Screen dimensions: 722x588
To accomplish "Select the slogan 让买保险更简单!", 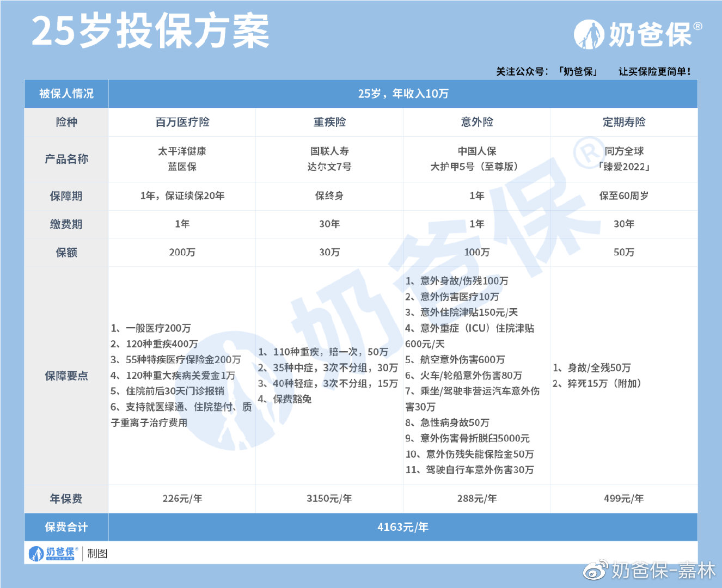I will [654, 71].
